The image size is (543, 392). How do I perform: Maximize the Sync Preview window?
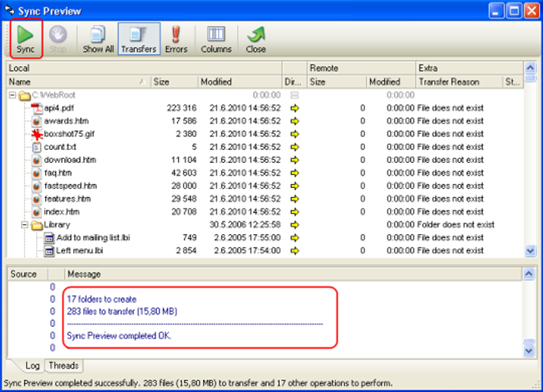[515, 11]
